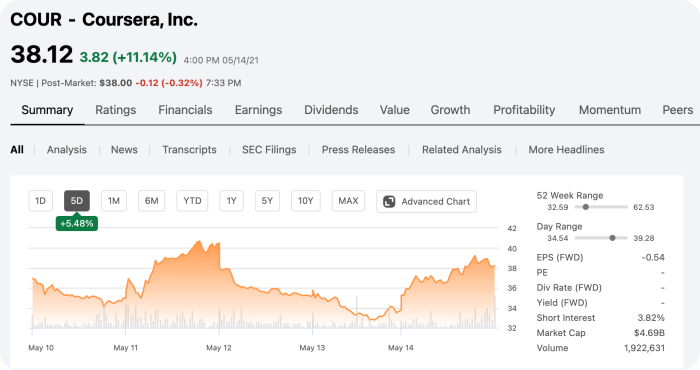The width and height of the screenshot is (700, 370).
Task: Click the 52 Week Range slider dot
Action: click(586, 207)
